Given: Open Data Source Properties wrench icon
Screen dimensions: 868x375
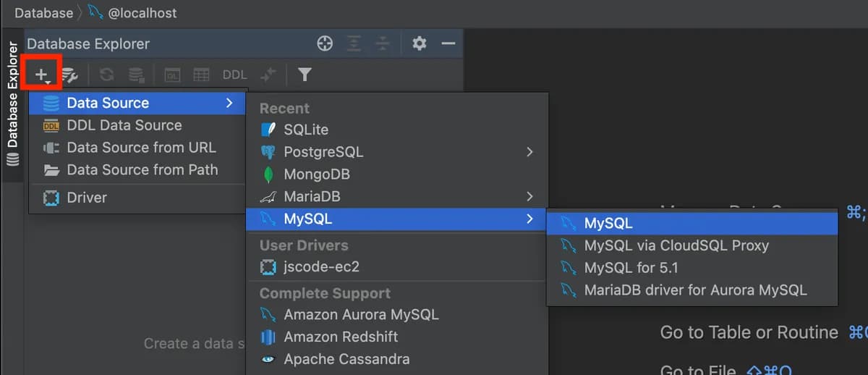Looking at the screenshot, I should tap(69, 75).
